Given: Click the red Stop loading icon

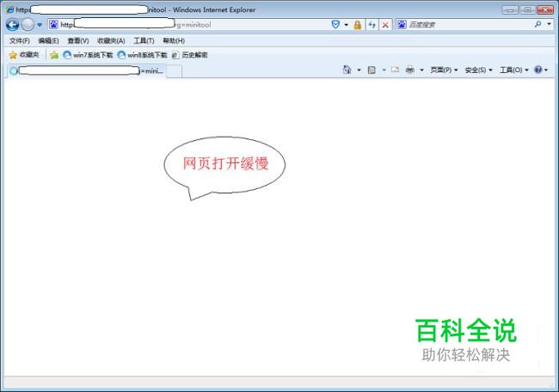Looking at the screenshot, I should [x=385, y=25].
